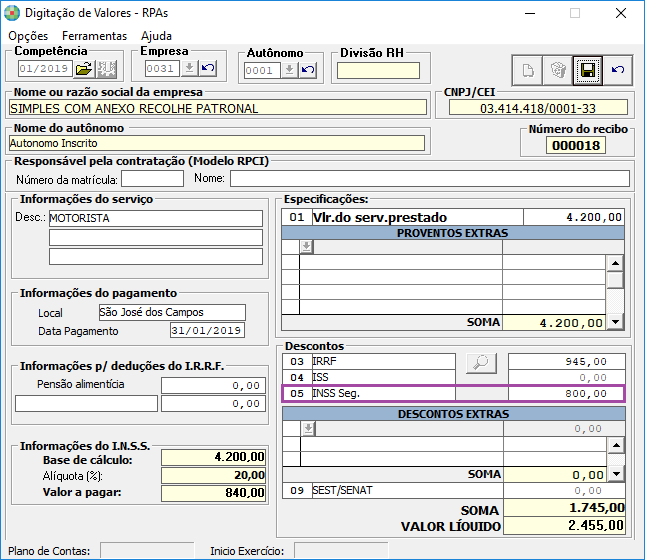Open the Competência folder icon

coord(84,69)
